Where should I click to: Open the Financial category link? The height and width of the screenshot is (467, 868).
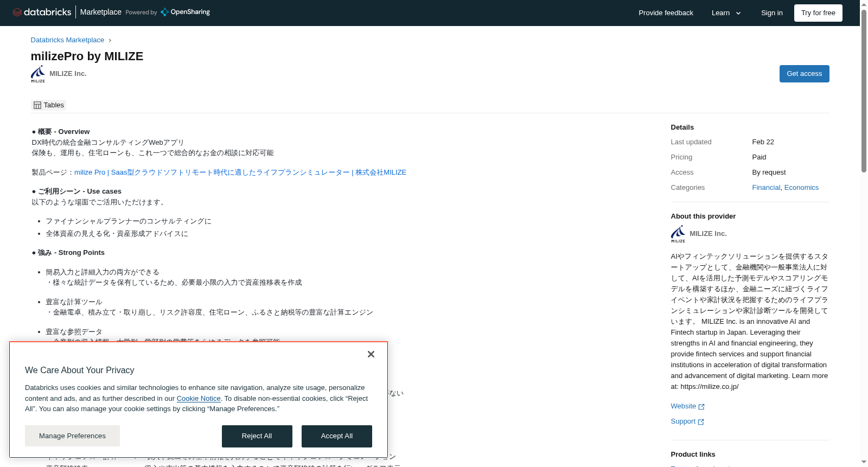(x=766, y=188)
